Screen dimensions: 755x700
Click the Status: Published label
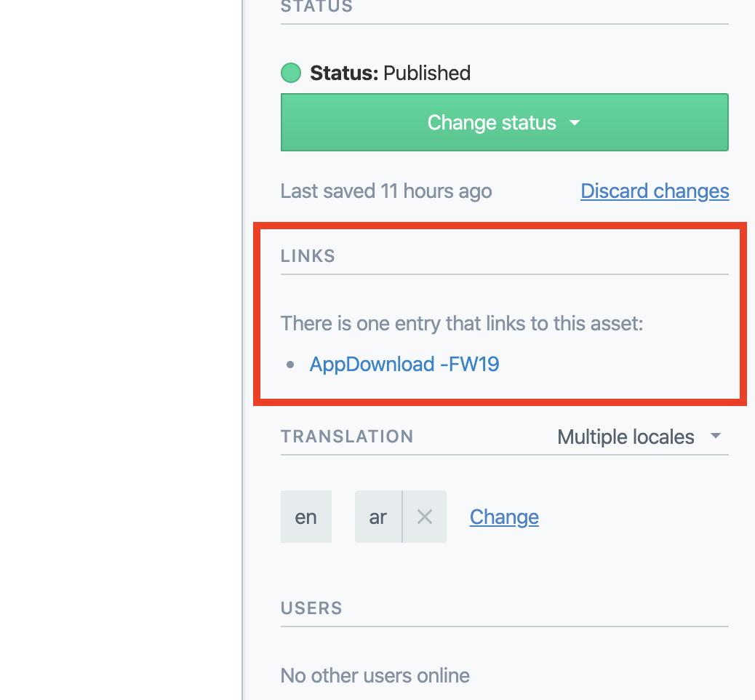(x=391, y=73)
